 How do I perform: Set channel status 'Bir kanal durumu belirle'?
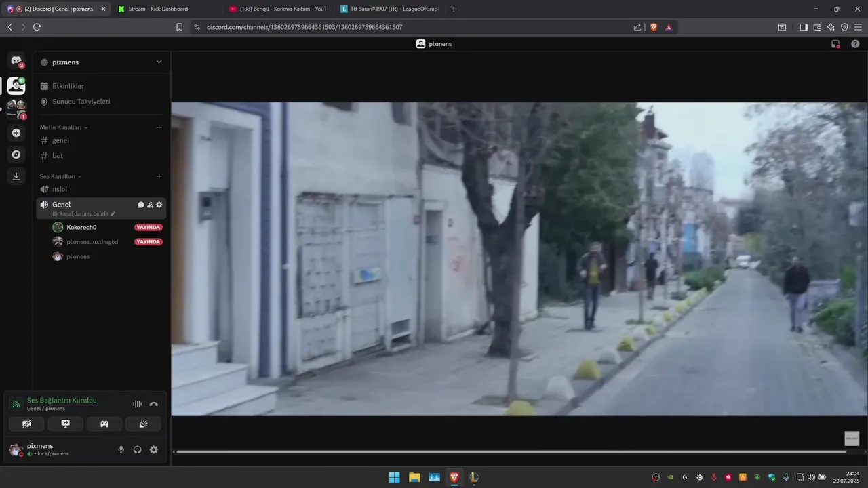click(x=84, y=213)
